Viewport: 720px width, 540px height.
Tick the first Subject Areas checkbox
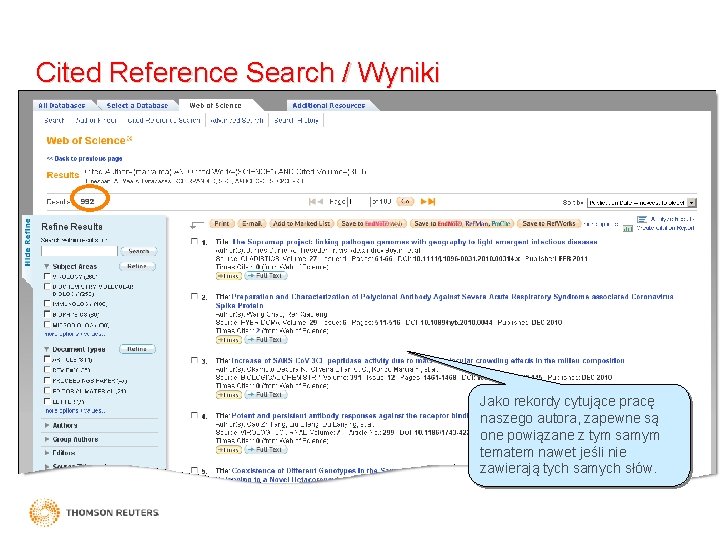tap(47, 276)
